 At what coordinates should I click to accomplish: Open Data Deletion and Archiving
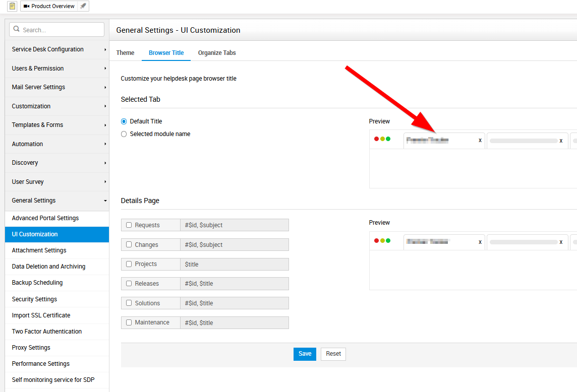[56, 267]
